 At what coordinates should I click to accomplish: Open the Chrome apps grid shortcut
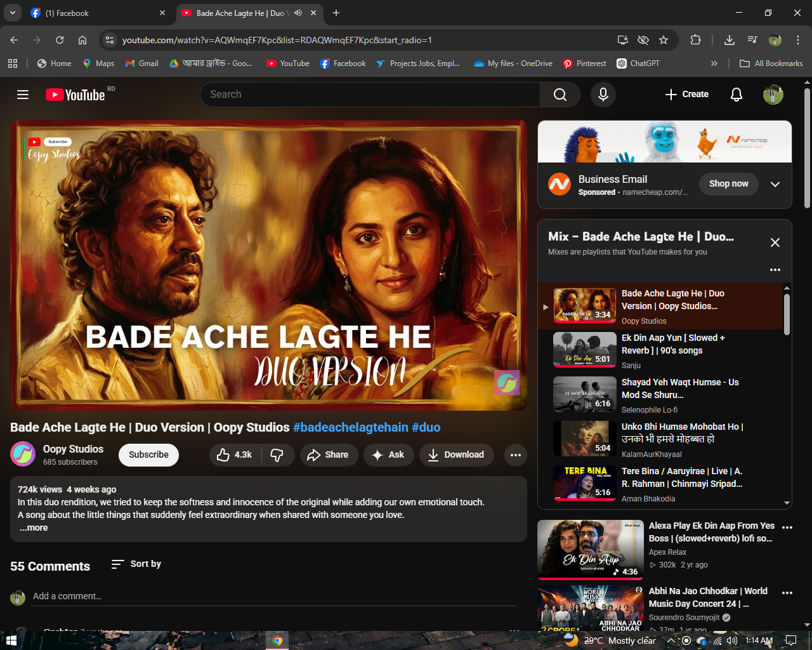coord(13,63)
